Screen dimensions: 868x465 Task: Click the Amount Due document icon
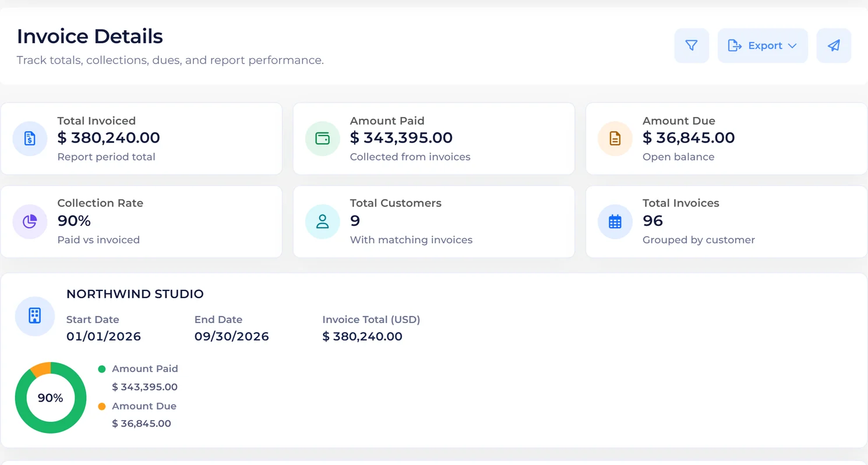[615, 139]
